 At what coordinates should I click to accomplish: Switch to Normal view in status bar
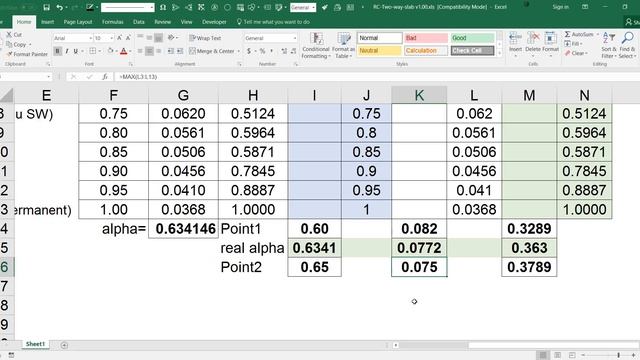(x=542, y=355)
